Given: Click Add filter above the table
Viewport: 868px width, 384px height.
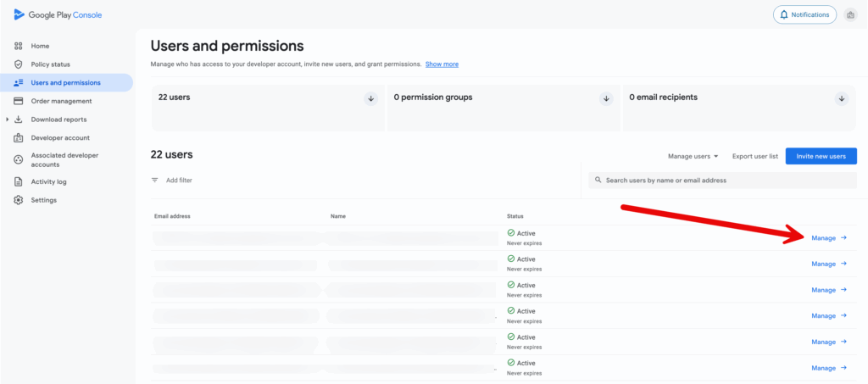Looking at the screenshot, I should point(178,181).
